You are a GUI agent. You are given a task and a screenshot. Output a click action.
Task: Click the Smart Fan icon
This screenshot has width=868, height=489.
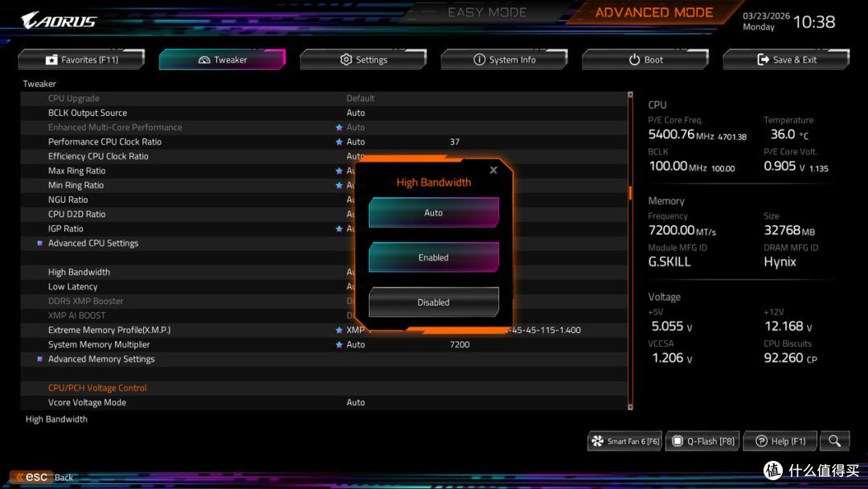[x=598, y=441]
